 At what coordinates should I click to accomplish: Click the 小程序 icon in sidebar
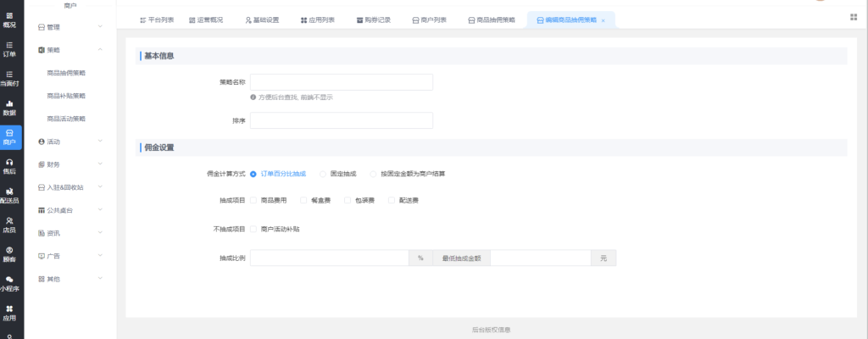pyautogui.click(x=11, y=283)
